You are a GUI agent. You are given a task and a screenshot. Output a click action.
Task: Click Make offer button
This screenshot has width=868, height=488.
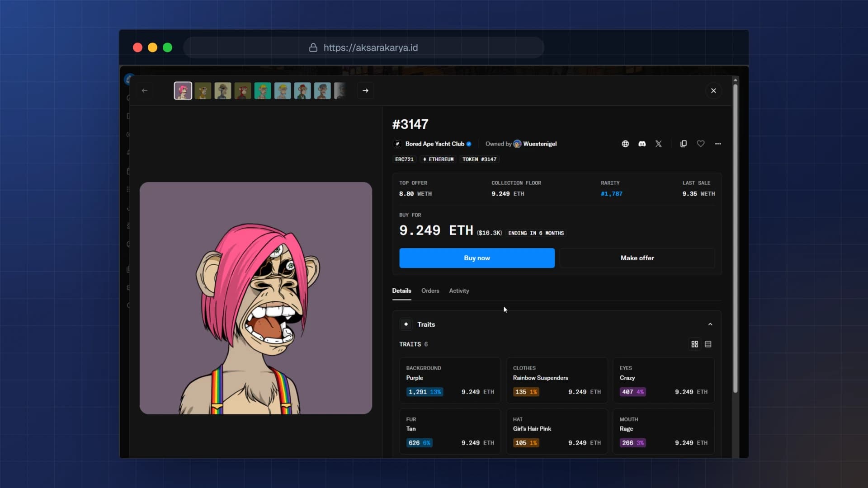click(x=637, y=258)
